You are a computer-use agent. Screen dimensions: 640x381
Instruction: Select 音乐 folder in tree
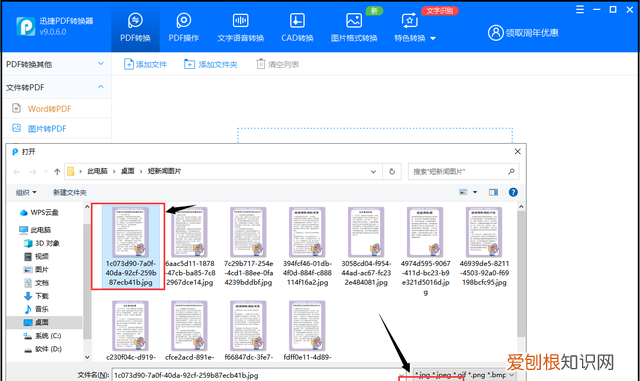coord(36,309)
